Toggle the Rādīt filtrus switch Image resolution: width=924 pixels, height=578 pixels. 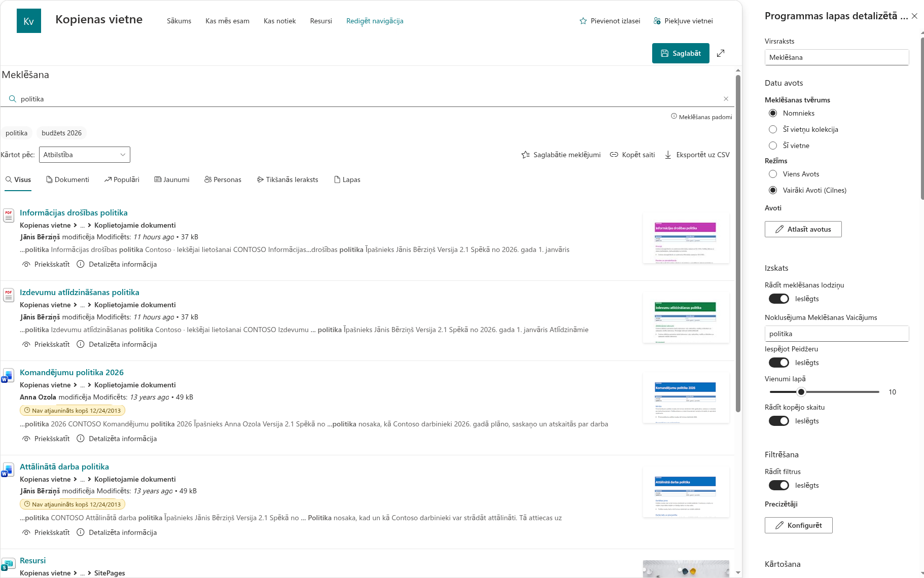779,485
